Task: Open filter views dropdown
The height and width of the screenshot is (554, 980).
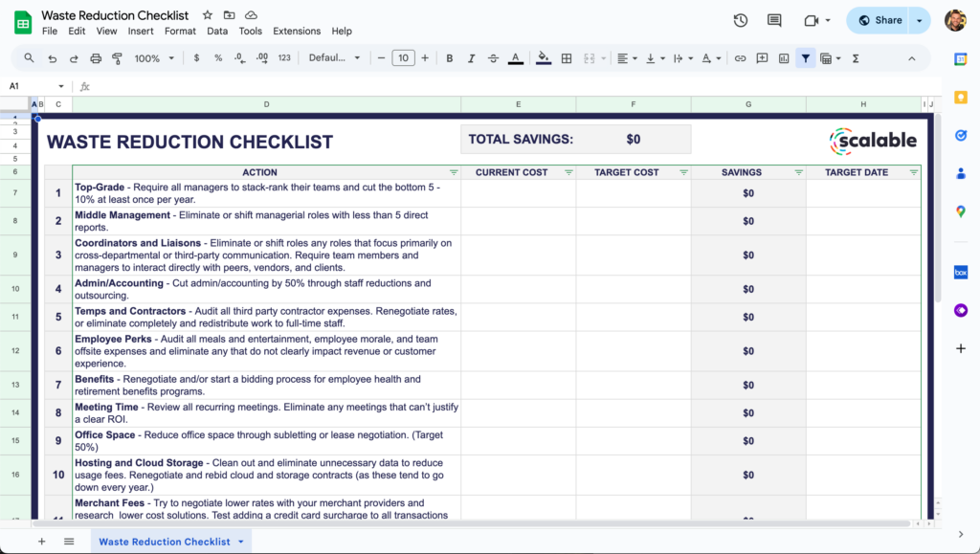Action: [830, 58]
